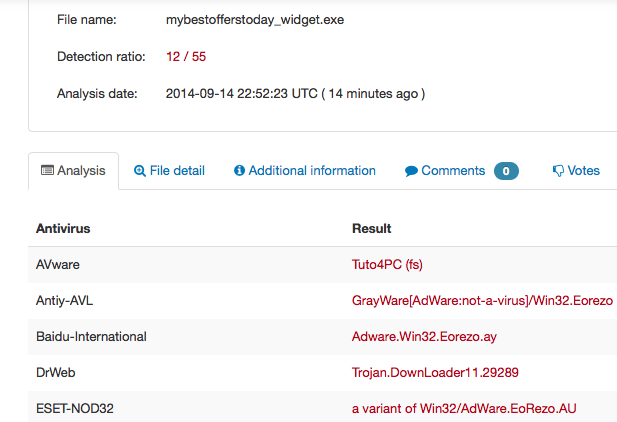Click the Comments speech bubble icon
Viewport: 617px width, 422px height.
(411, 171)
